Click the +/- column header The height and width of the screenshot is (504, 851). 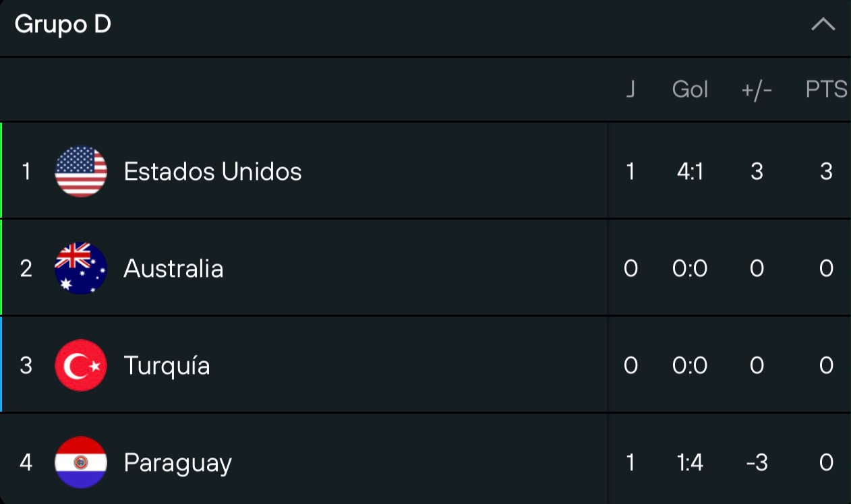pos(757,90)
